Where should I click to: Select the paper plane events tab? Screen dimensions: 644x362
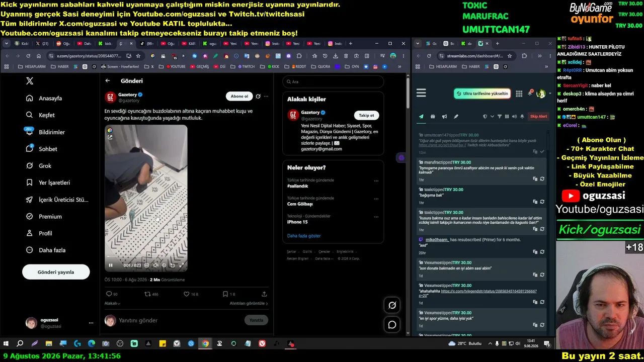[421, 117]
